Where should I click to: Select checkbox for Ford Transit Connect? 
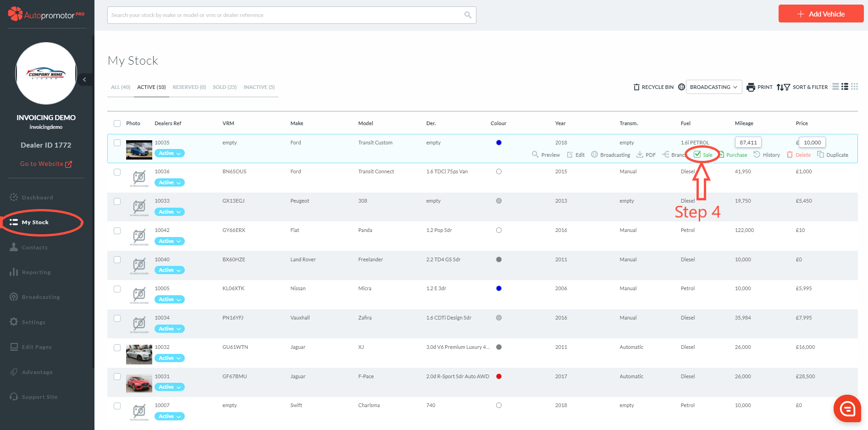[117, 172]
